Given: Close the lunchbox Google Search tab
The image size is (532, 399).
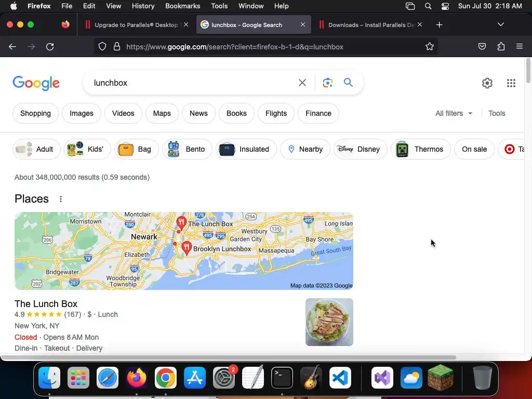Looking at the screenshot, I should [303, 24].
